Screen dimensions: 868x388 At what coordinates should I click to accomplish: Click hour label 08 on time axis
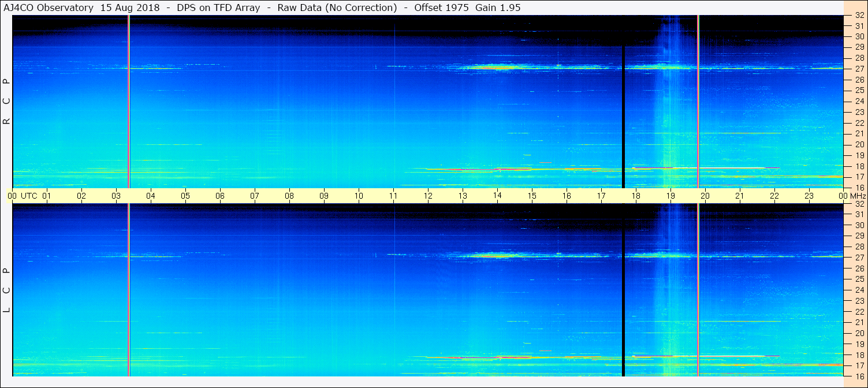click(289, 196)
